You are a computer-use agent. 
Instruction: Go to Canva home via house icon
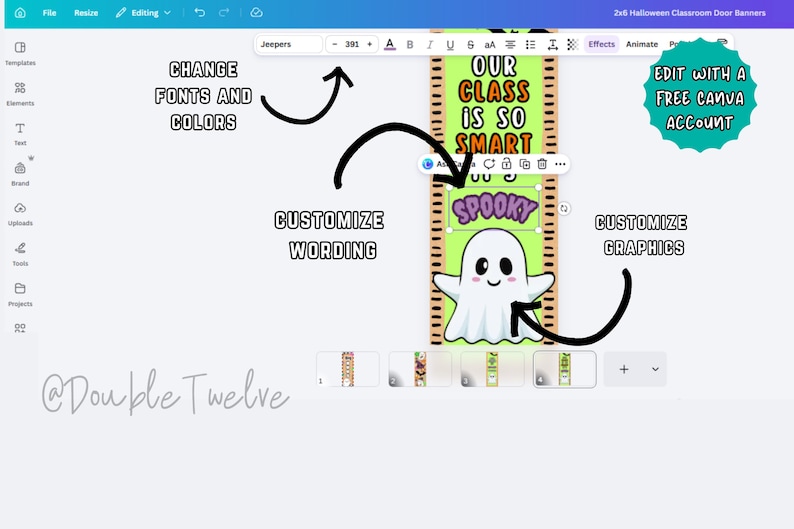click(20, 13)
